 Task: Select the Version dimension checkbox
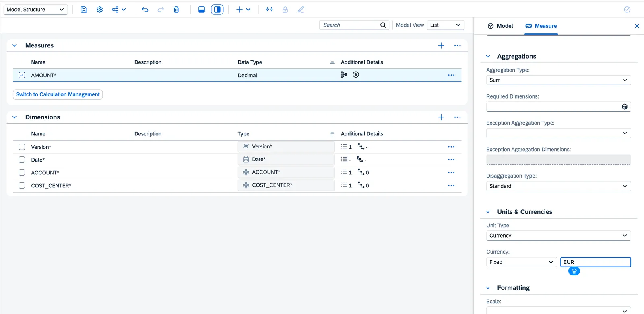pos(22,147)
